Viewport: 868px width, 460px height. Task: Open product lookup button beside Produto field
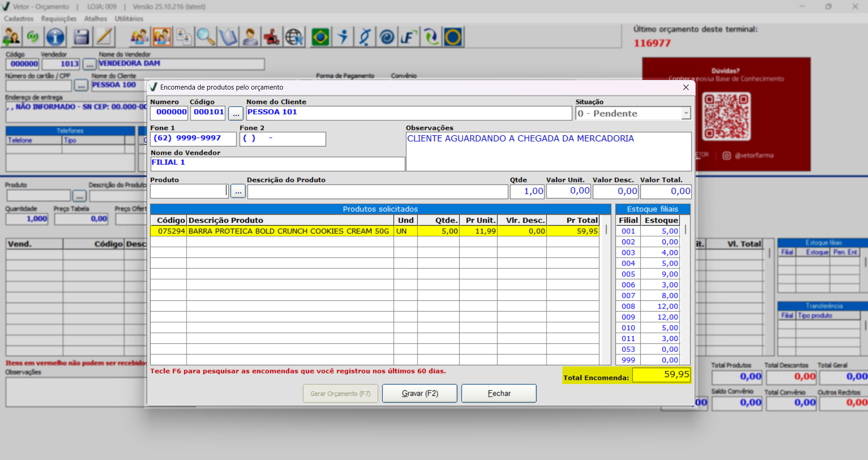[238, 191]
